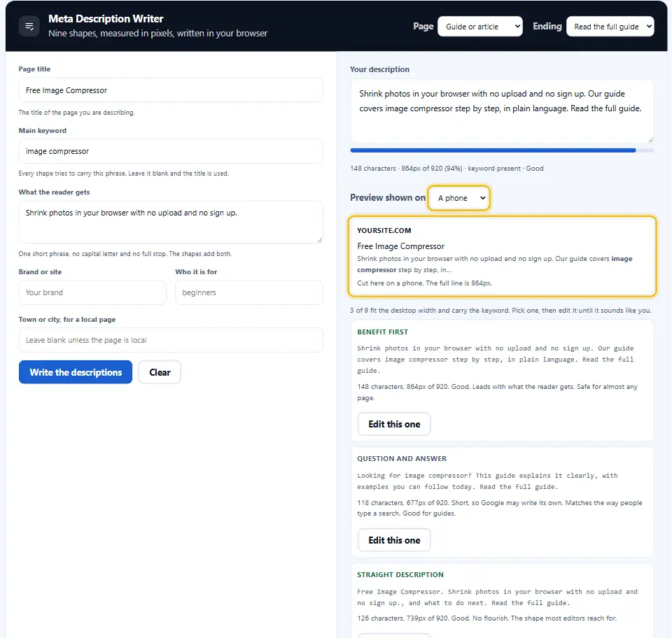The width and height of the screenshot is (672, 638).
Task: Click the Who it is for field
Action: tap(249, 292)
